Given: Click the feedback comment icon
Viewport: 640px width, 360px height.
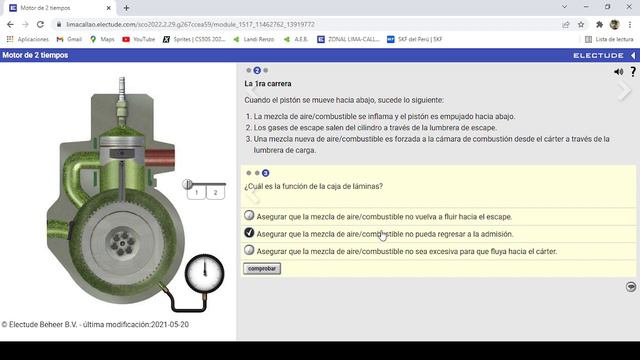Looking at the screenshot, I should (x=631, y=287).
